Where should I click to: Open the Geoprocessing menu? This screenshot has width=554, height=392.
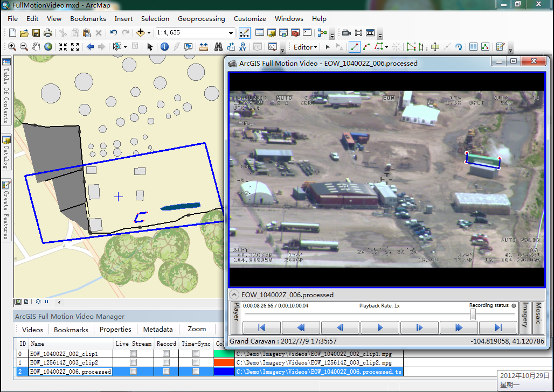[201, 18]
